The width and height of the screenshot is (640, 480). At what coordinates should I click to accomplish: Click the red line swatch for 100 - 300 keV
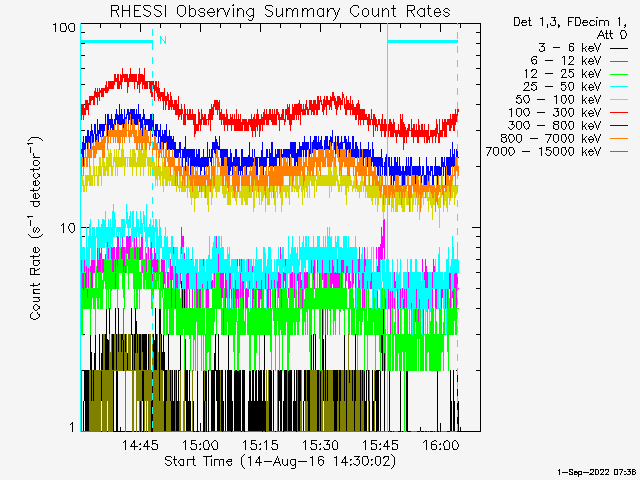click(x=619, y=113)
